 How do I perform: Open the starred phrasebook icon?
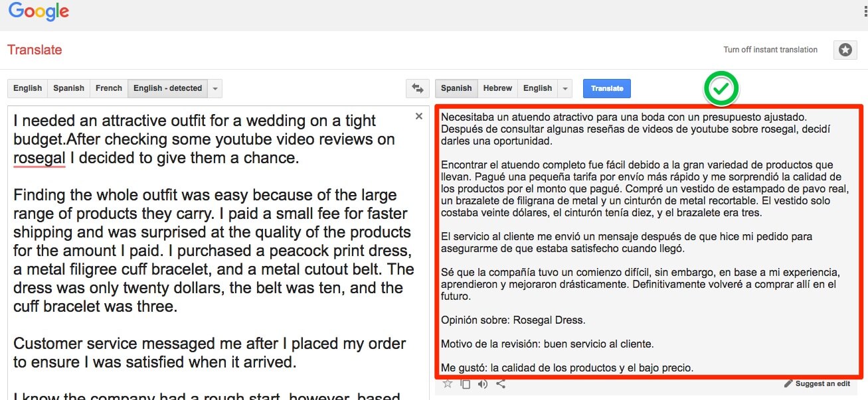pyautogui.click(x=845, y=50)
